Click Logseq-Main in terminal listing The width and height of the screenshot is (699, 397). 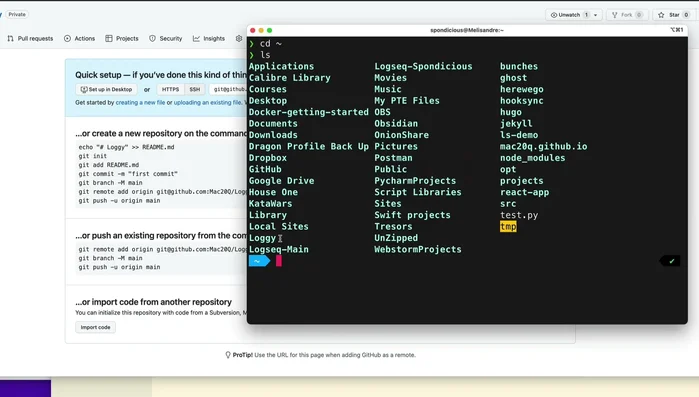pyautogui.click(x=279, y=250)
